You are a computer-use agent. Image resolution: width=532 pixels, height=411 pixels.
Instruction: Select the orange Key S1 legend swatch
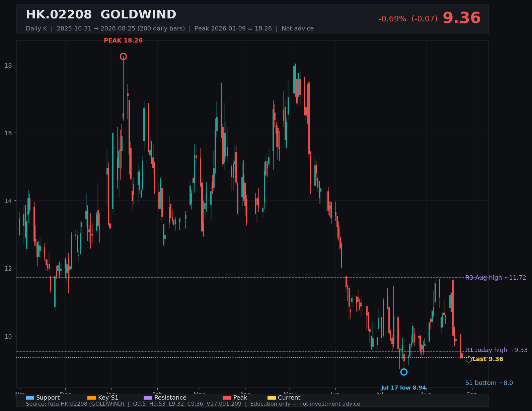coord(91,398)
